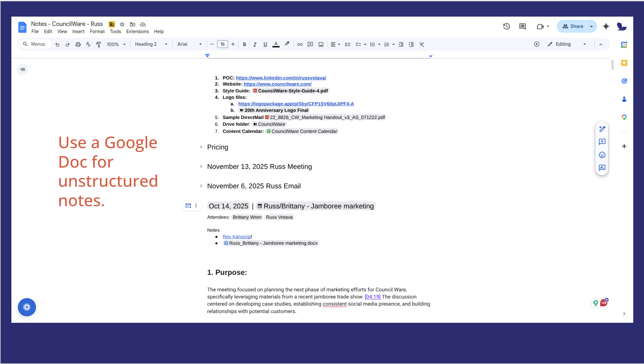Open the zoom 100% dropdown
Screen dimensions: 644x364
pyautogui.click(x=116, y=44)
